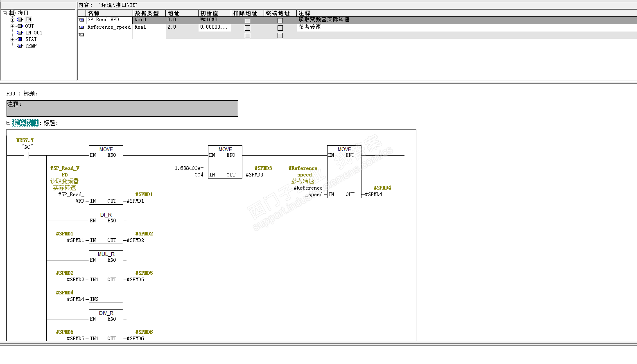Toggle 终端地址 checkbox in the empty row

[280, 35]
